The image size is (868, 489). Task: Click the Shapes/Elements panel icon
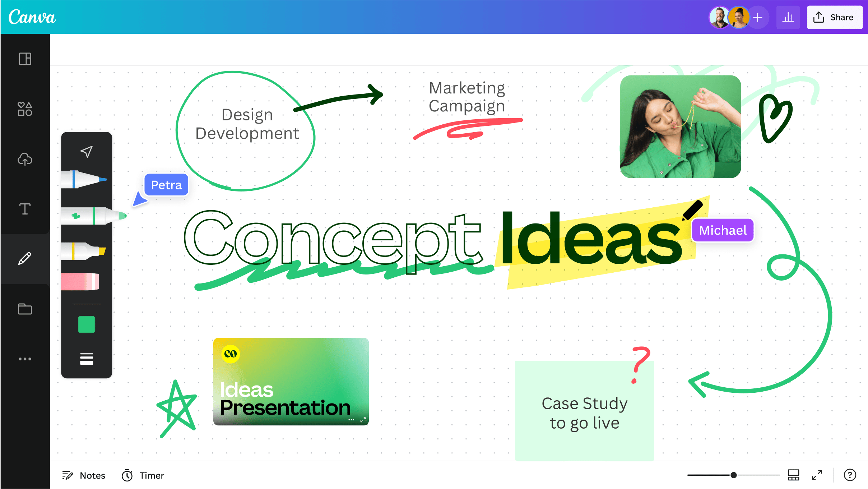[25, 109]
